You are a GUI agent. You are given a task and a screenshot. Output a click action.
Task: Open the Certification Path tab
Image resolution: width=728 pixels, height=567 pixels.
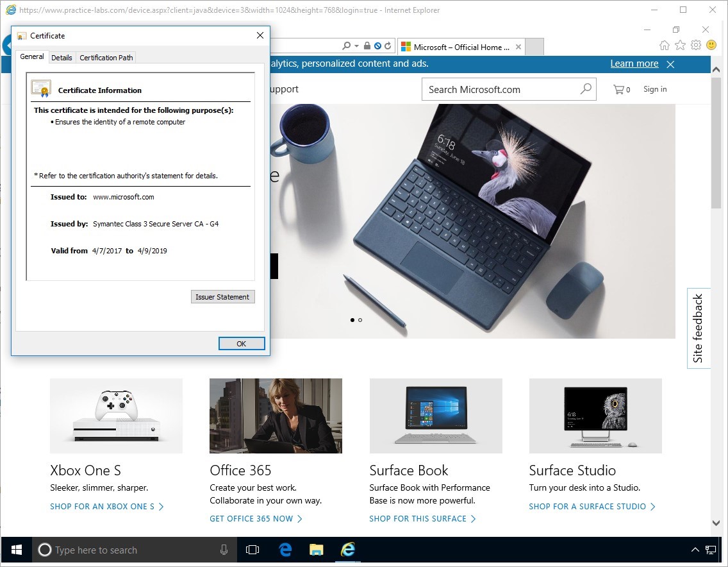pos(106,58)
